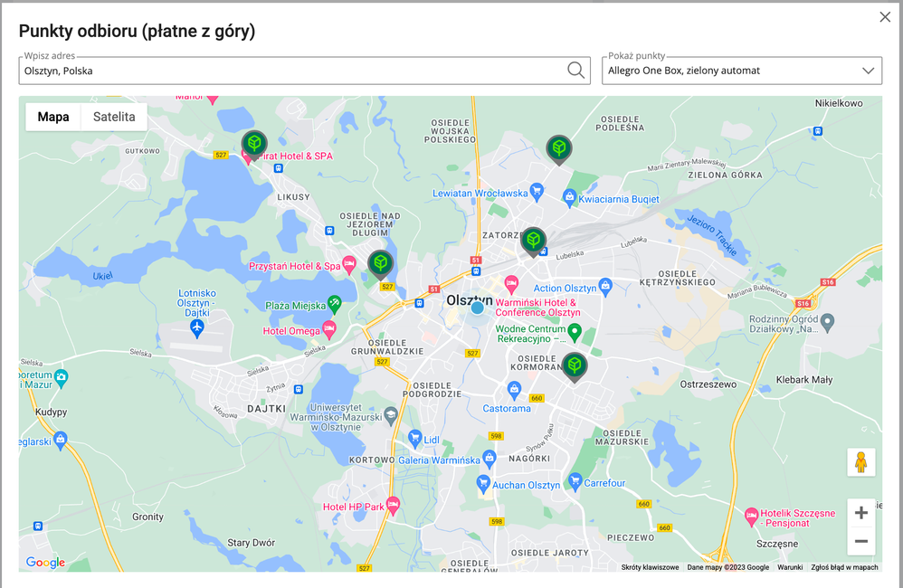903x588 pixels.
Task: Click the Google logo on the map
Action: tap(45, 562)
